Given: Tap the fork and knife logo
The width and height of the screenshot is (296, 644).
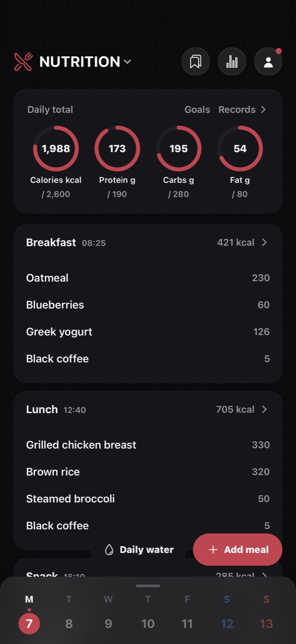Looking at the screenshot, I should pos(23,62).
